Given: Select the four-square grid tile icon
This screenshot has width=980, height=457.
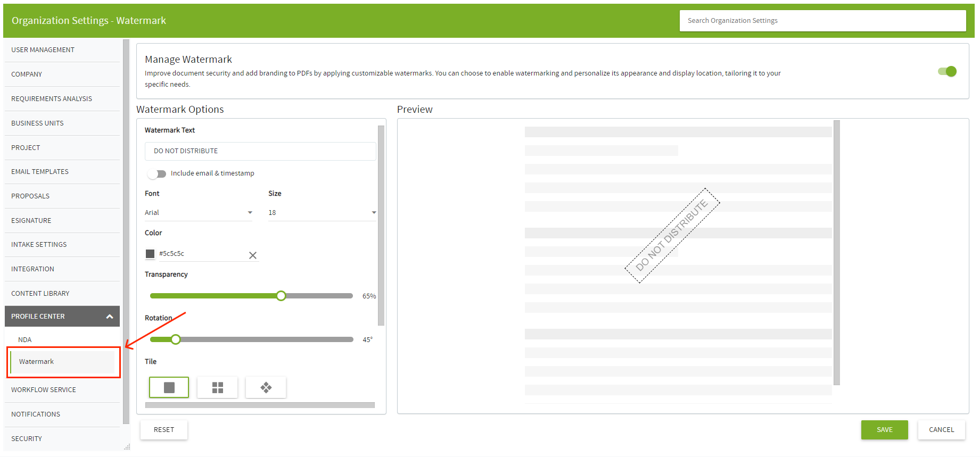Looking at the screenshot, I should (x=217, y=387).
